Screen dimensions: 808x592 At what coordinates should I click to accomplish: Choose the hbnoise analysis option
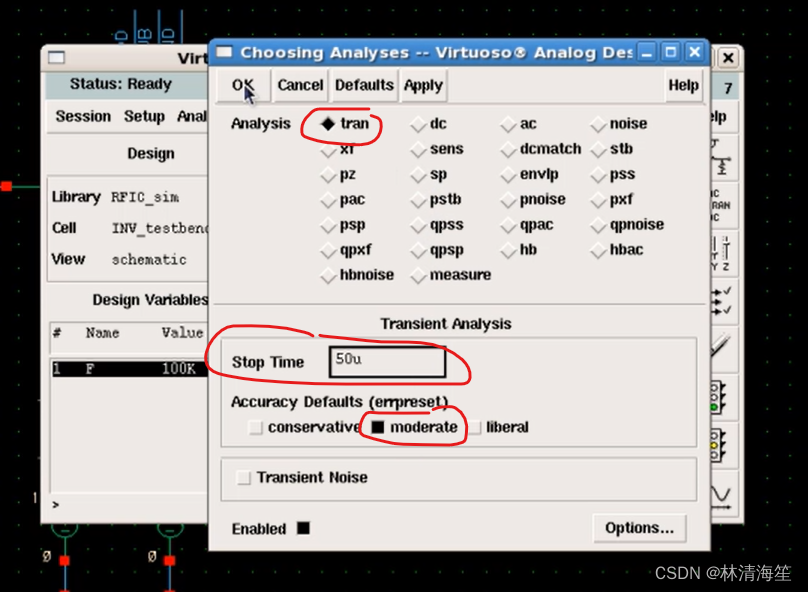(328, 275)
